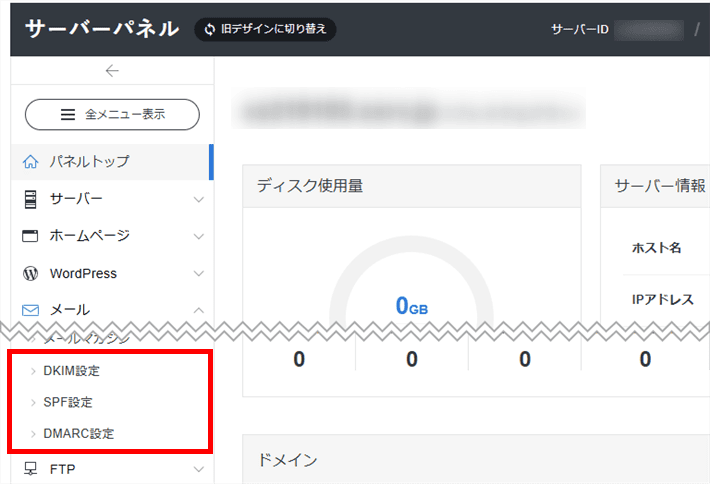Viewport: 710px width, 484px height.
Task: Expand the サーバー menu chevron
Action: (x=198, y=199)
